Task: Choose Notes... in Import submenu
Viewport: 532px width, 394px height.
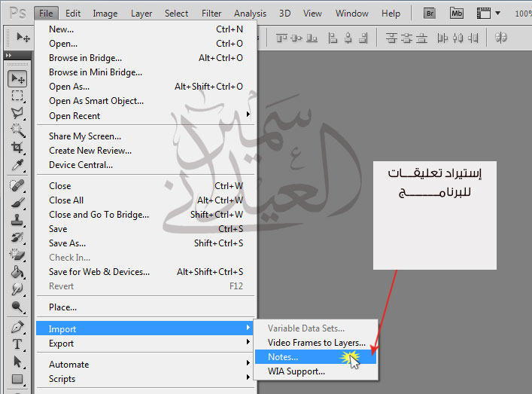Action: click(315, 357)
